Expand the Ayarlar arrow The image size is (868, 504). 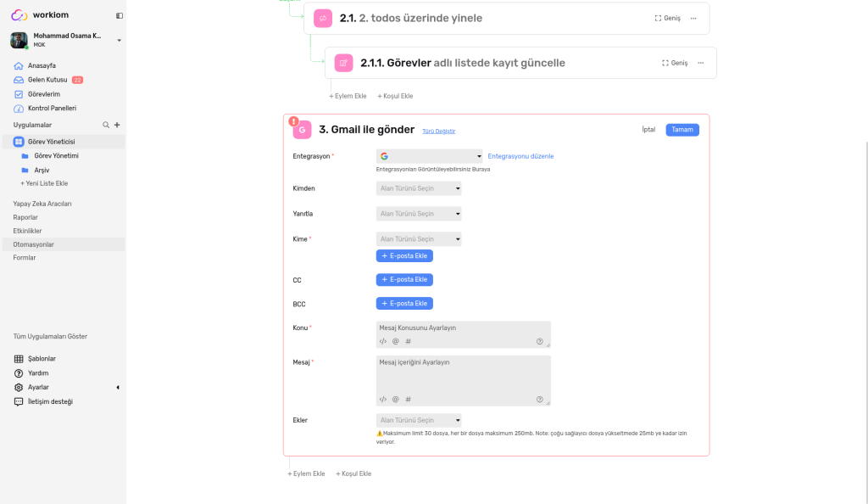(118, 388)
